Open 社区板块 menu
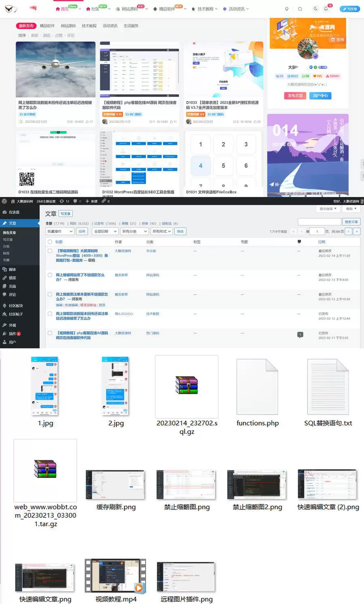Viewport: 364px width, 604px height. pyautogui.click(x=20, y=306)
